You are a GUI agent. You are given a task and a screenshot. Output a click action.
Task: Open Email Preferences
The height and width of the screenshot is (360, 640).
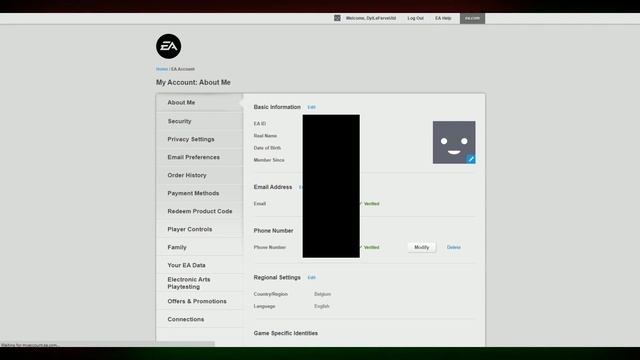[199, 157]
